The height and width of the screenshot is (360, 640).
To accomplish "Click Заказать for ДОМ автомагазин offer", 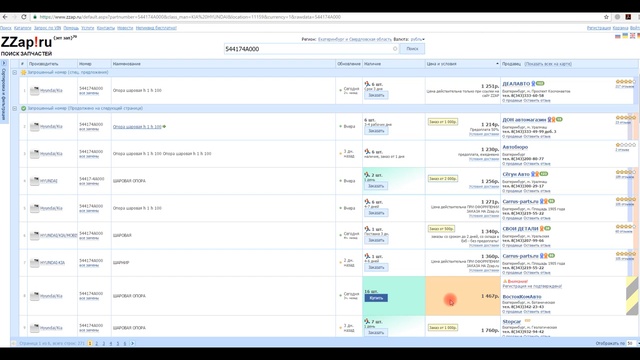I will coord(376,131).
